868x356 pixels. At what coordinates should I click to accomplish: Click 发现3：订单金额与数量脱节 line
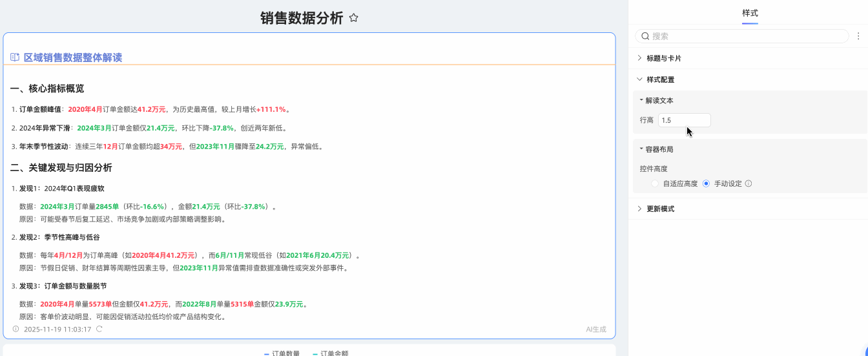pyautogui.click(x=59, y=286)
